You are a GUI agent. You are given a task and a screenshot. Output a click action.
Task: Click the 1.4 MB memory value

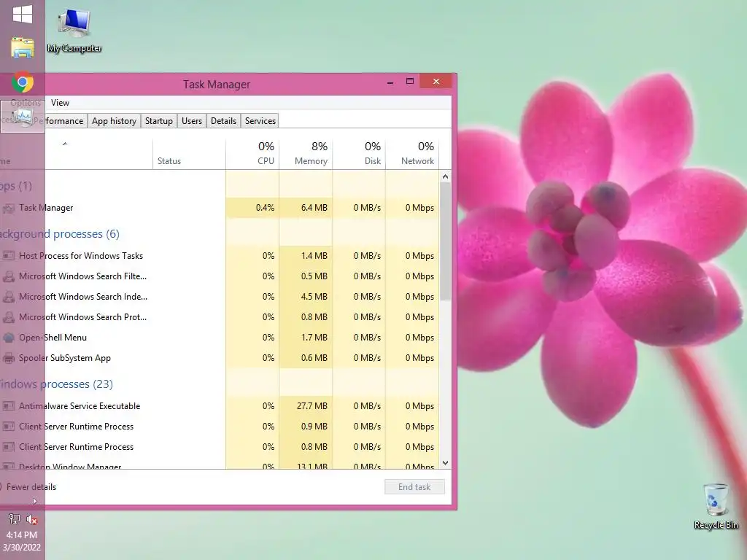click(x=314, y=256)
